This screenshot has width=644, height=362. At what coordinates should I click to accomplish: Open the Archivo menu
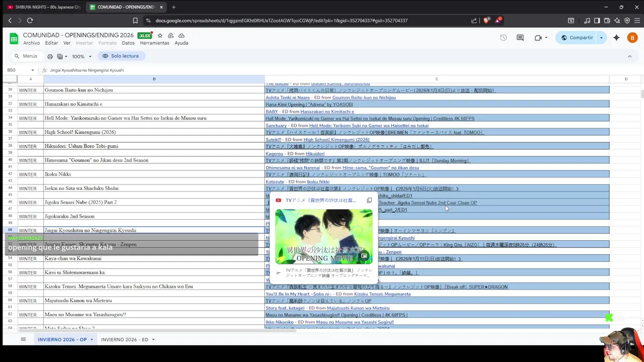point(31,43)
